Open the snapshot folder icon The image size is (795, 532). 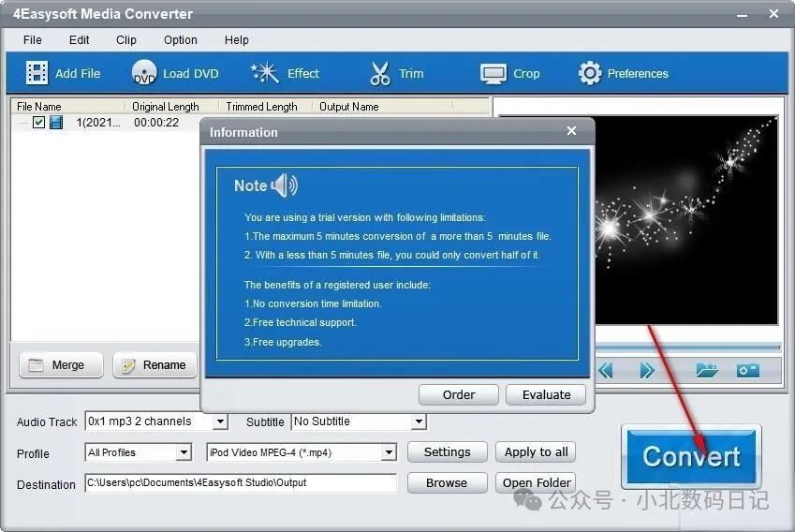coord(706,370)
